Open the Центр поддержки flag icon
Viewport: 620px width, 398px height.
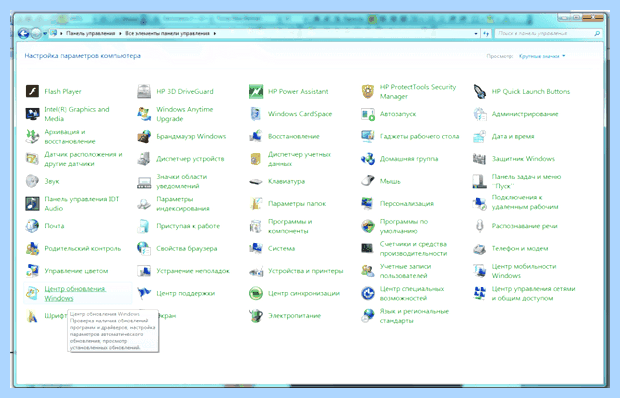pyautogui.click(x=144, y=293)
